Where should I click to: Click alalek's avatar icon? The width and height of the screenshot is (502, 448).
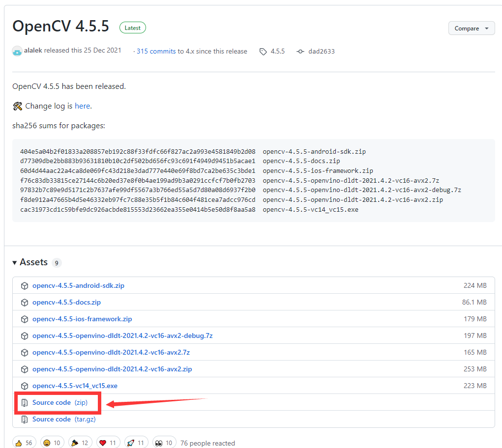click(17, 51)
